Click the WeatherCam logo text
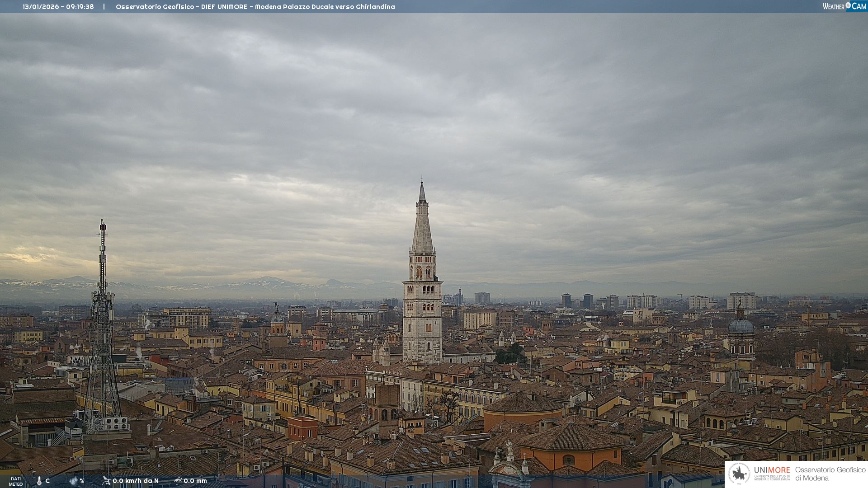Image resolution: width=868 pixels, height=488 pixels. click(834, 6)
